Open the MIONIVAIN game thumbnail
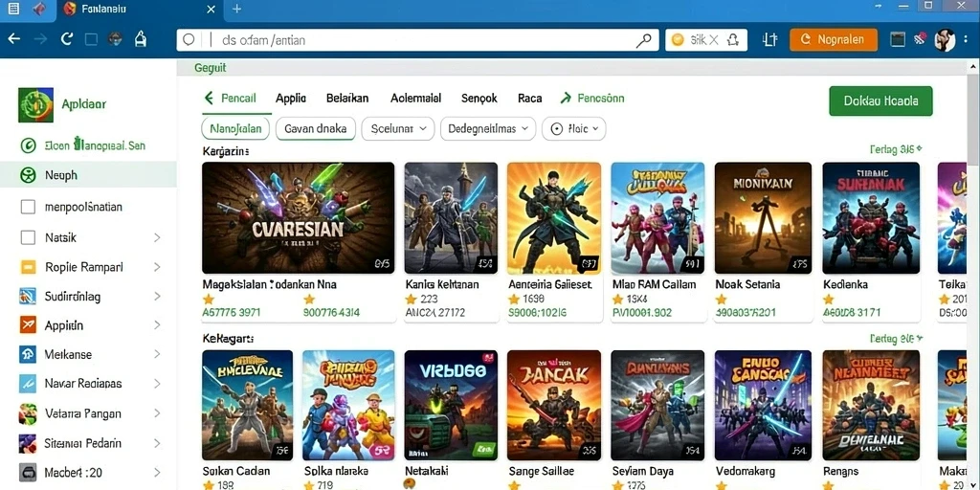This screenshot has height=490, width=980. point(763,217)
